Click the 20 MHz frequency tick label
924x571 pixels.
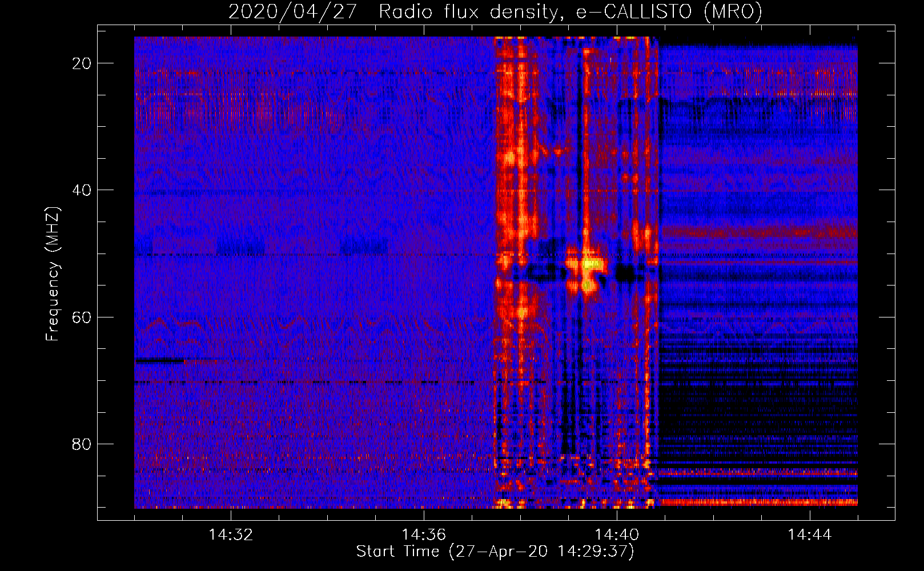tap(82, 63)
